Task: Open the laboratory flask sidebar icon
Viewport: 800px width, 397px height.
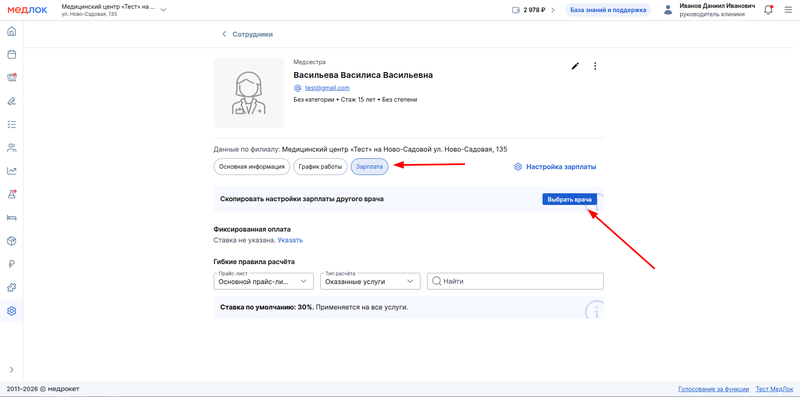Action: pos(11,194)
